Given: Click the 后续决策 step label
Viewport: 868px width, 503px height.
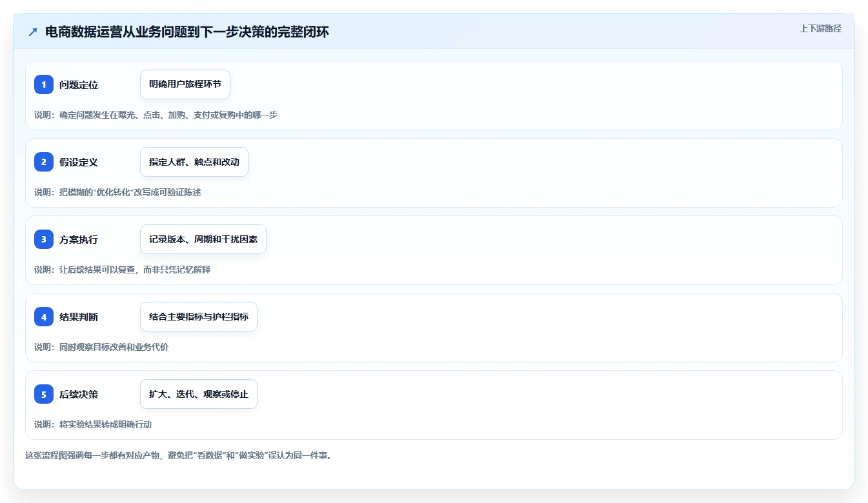Looking at the screenshot, I should (x=79, y=394).
